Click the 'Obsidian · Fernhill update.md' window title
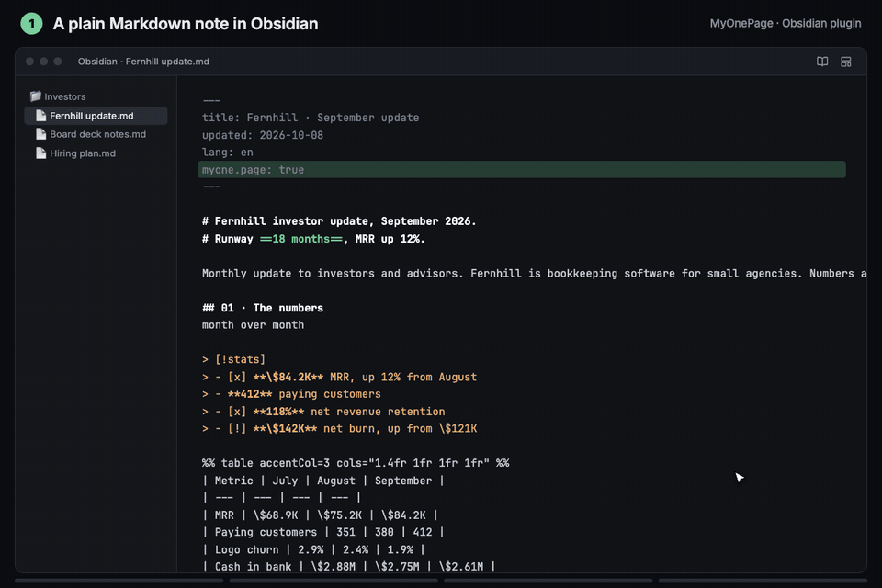 click(x=143, y=62)
